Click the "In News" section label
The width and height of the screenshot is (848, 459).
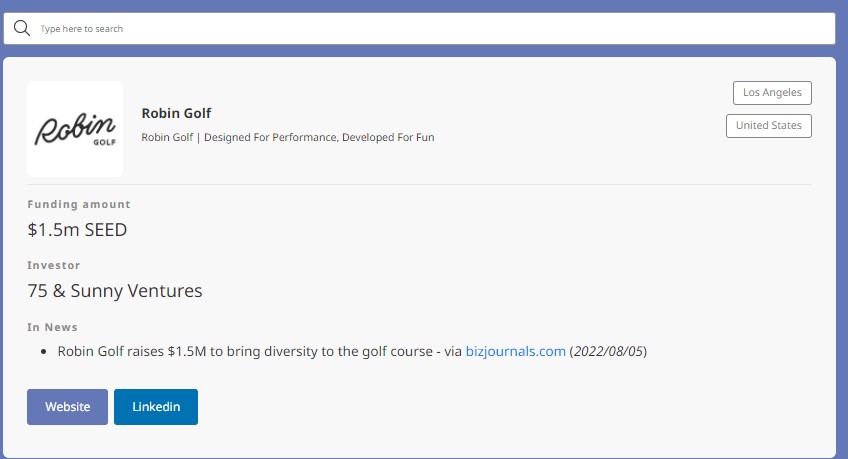click(52, 327)
